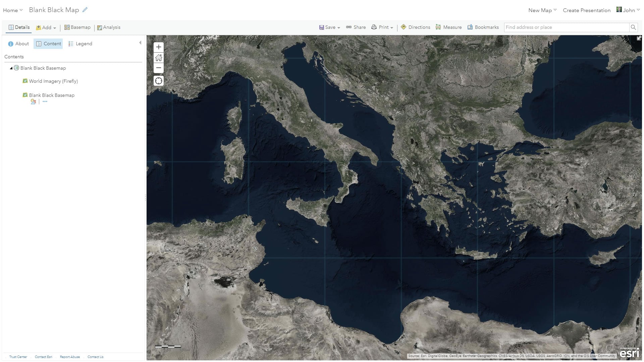The width and height of the screenshot is (644, 362).
Task: Zoom in with the plus button
Action: [x=159, y=47]
